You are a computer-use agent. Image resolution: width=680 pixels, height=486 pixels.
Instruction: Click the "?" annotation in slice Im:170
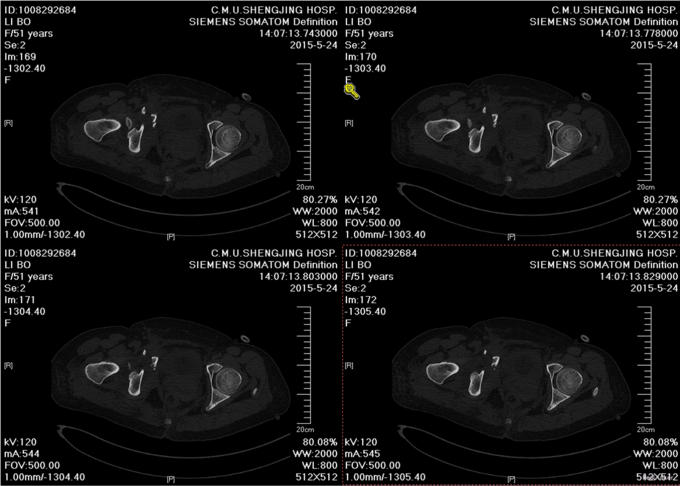coord(492,120)
